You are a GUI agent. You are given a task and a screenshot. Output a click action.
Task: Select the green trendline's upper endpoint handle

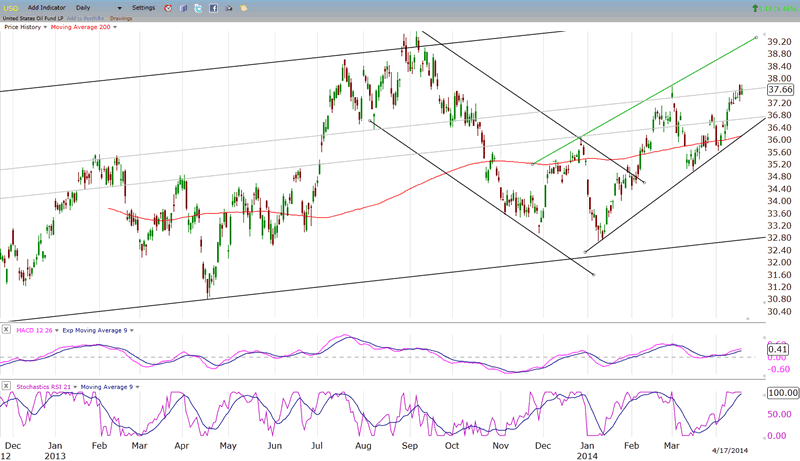click(x=756, y=37)
